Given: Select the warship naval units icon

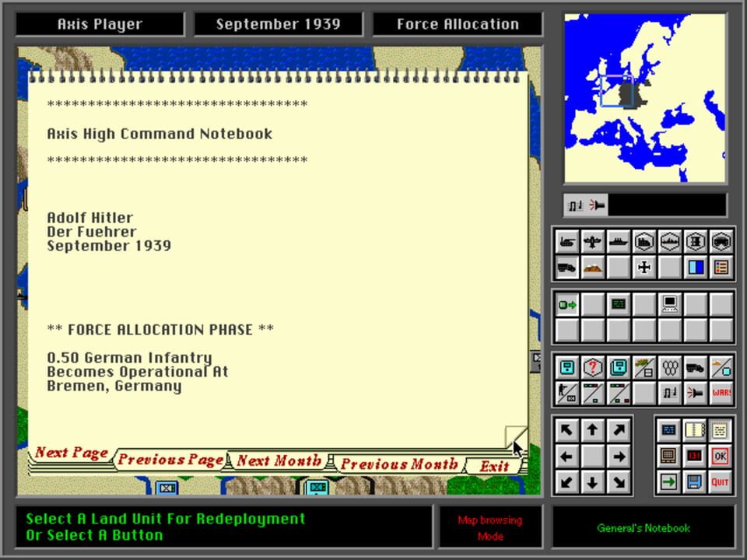Looking at the screenshot, I should pyautogui.click(x=619, y=242).
